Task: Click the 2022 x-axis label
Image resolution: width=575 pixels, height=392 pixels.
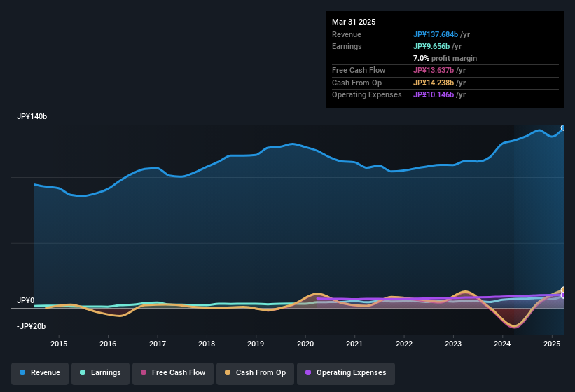Action: coord(403,344)
